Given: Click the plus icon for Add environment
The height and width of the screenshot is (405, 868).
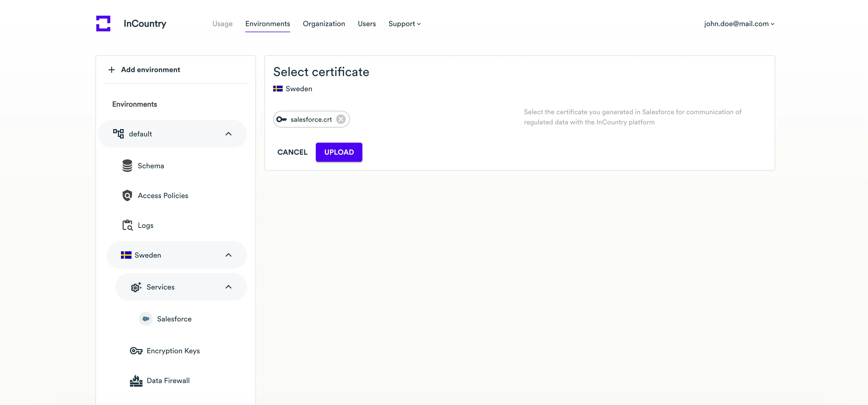Looking at the screenshot, I should [x=112, y=70].
